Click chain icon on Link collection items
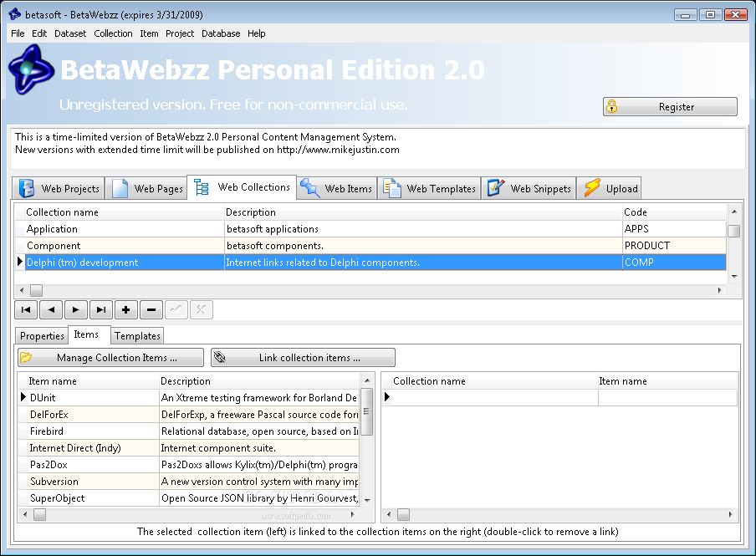This screenshot has height=556, width=756. pyautogui.click(x=220, y=357)
